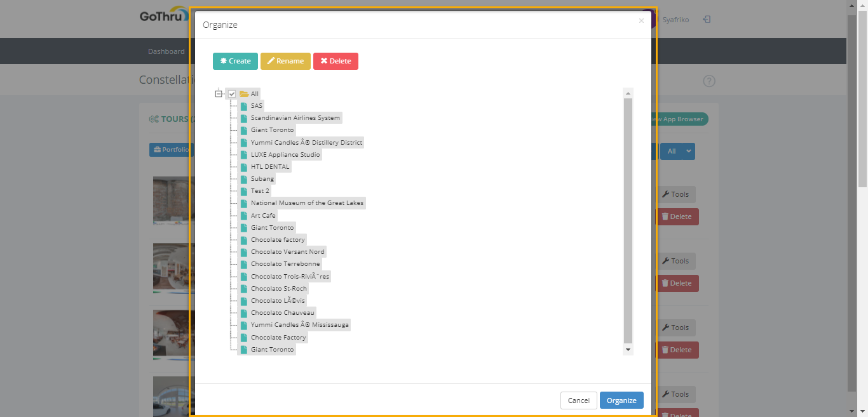Click the help question mark icon
This screenshot has height=417, width=868.
click(709, 81)
